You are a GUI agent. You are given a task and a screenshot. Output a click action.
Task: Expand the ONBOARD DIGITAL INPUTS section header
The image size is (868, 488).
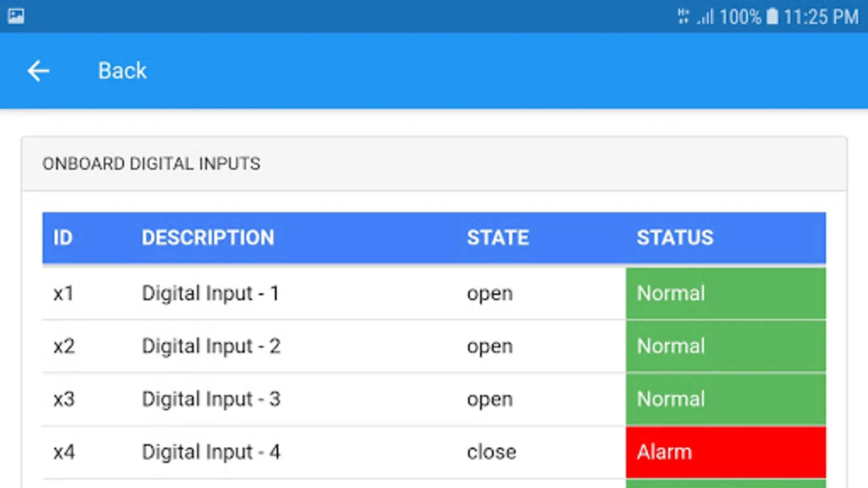coord(151,163)
